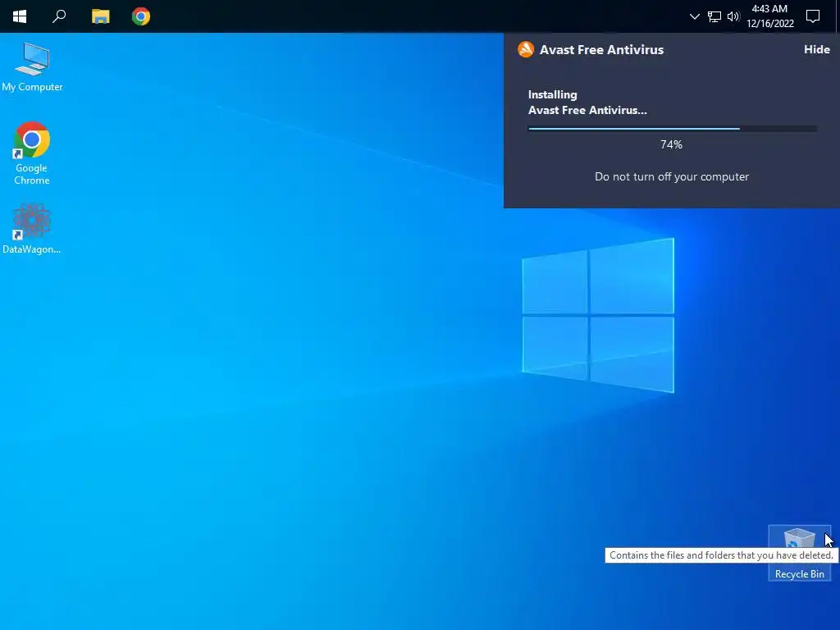Click the Avast logo in the installer
Screen dimensions: 840x630
coord(526,49)
